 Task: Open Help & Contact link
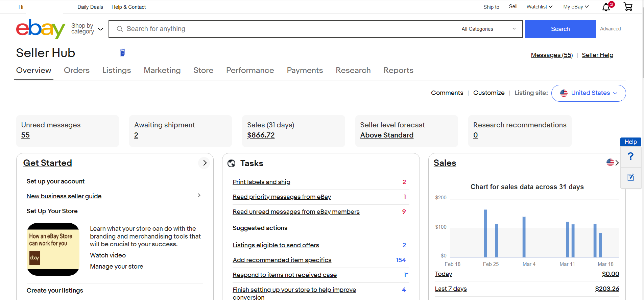click(128, 7)
